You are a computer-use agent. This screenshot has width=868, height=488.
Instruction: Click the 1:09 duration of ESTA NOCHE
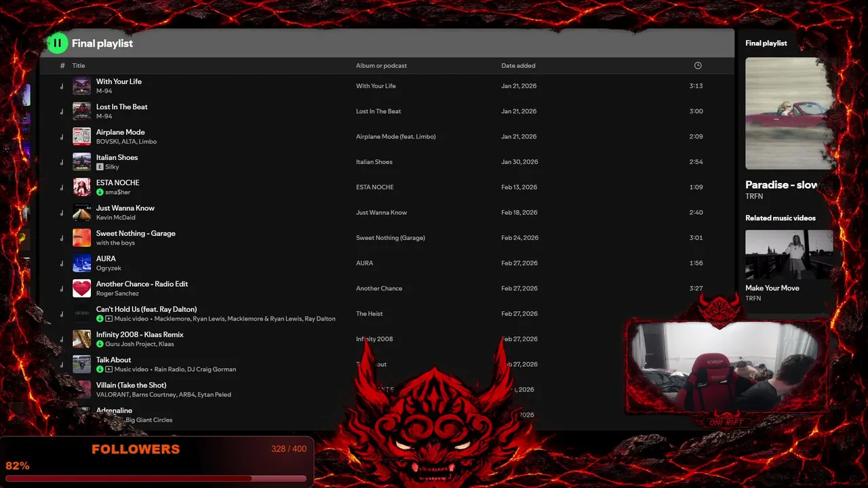[x=696, y=187]
